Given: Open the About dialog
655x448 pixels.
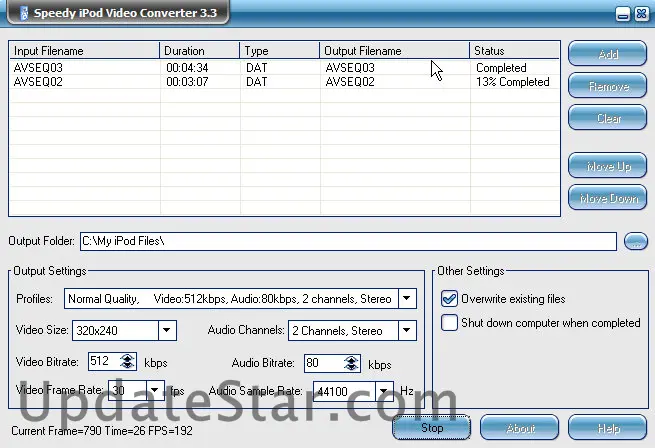Looking at the screenshot, I should click(519, 428).
